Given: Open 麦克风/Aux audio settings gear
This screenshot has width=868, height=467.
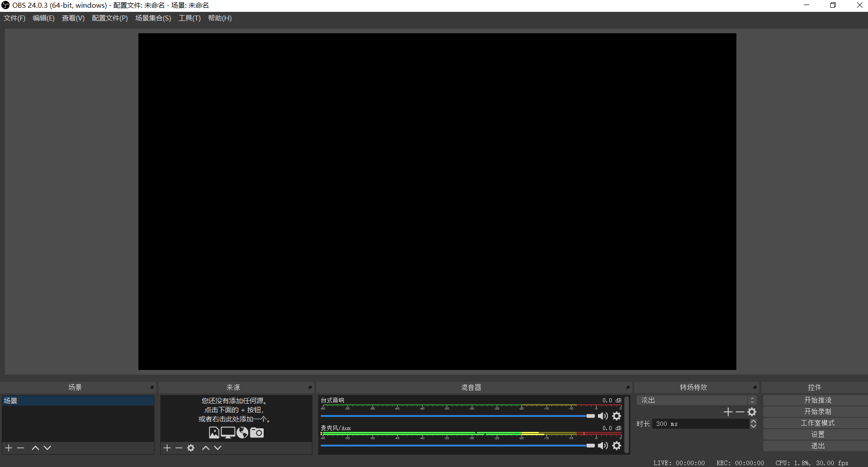Looking at the screenshot, I should (x=617, y=446).
